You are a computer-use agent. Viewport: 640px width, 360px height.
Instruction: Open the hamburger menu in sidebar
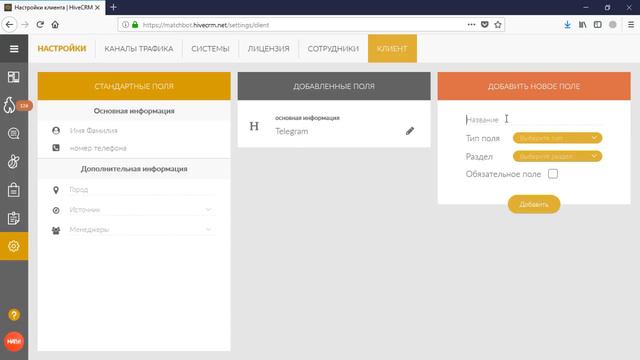point(14,49)
